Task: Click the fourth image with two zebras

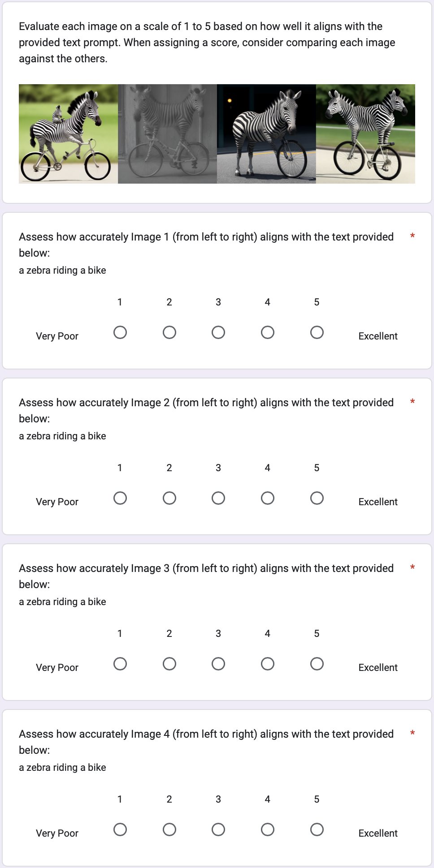Action: click(365, 134)
